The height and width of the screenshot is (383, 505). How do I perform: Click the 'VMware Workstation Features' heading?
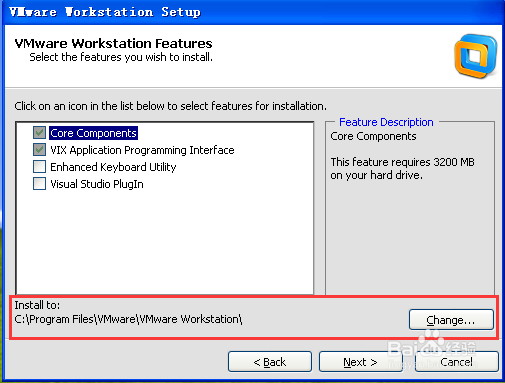(113, 43)
